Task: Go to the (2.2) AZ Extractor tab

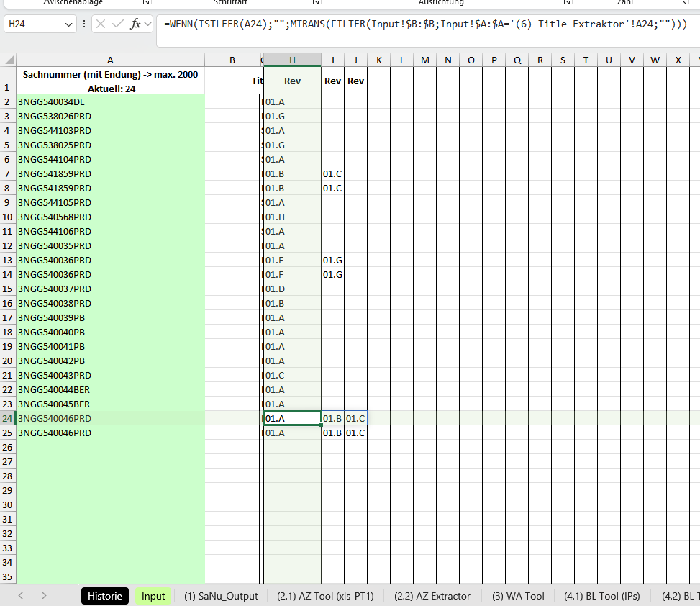Action: point(432,596)
